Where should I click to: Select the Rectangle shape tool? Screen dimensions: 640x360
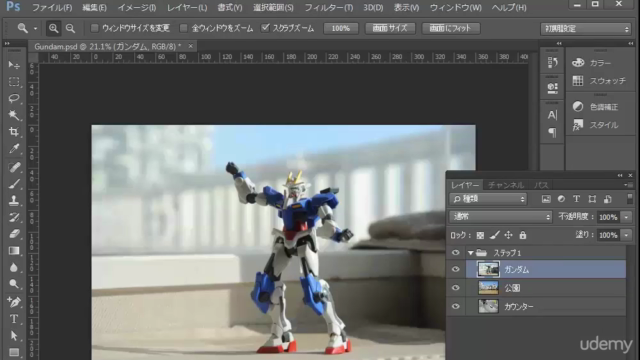[x=14, y=352]
